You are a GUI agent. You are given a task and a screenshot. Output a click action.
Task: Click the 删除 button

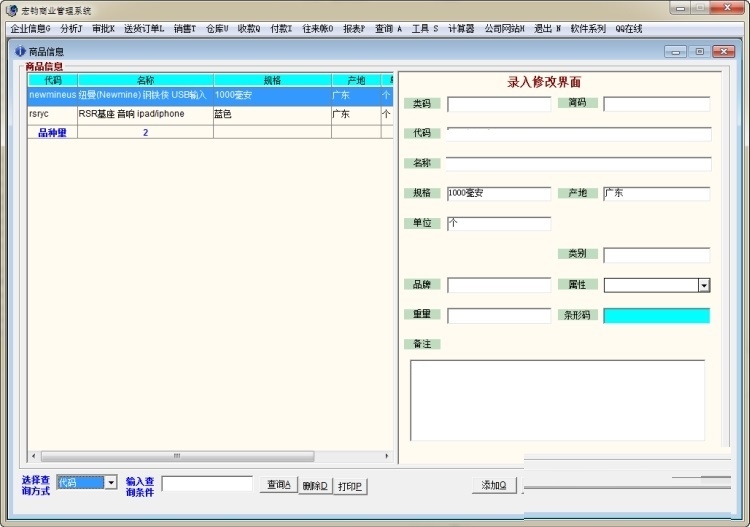pos(315,486)
